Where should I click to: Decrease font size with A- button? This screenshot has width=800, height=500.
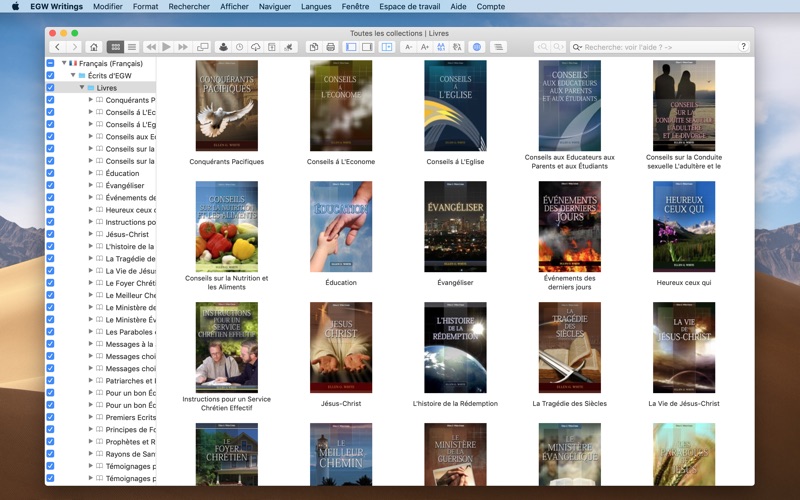[408, 47]
